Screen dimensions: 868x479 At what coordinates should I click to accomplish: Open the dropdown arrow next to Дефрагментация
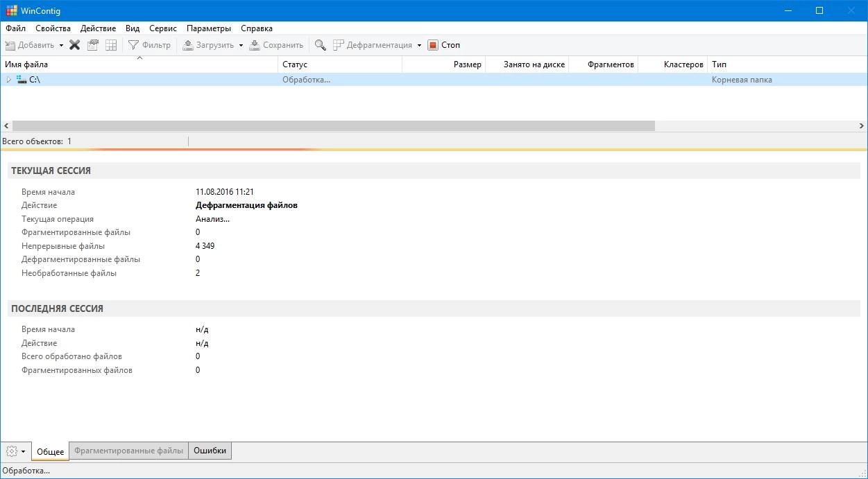(419, 45)
